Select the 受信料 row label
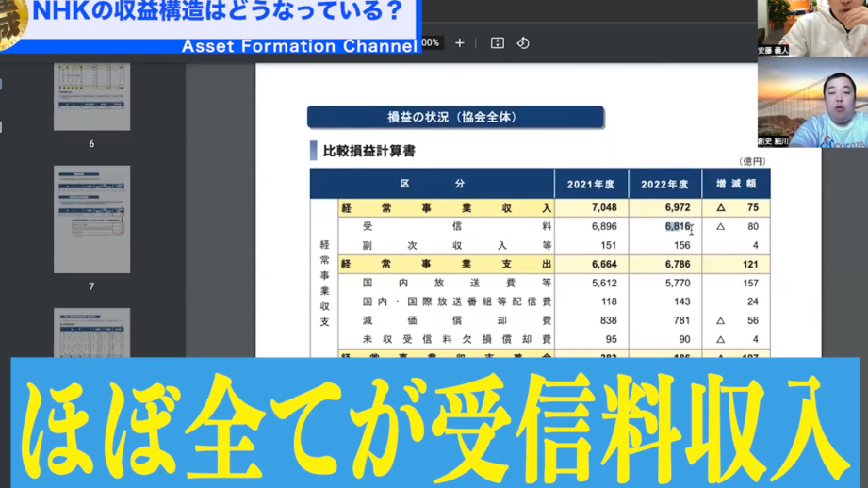Image resolution: width=868 pixels, height=488 pixels. pos(457,227)
